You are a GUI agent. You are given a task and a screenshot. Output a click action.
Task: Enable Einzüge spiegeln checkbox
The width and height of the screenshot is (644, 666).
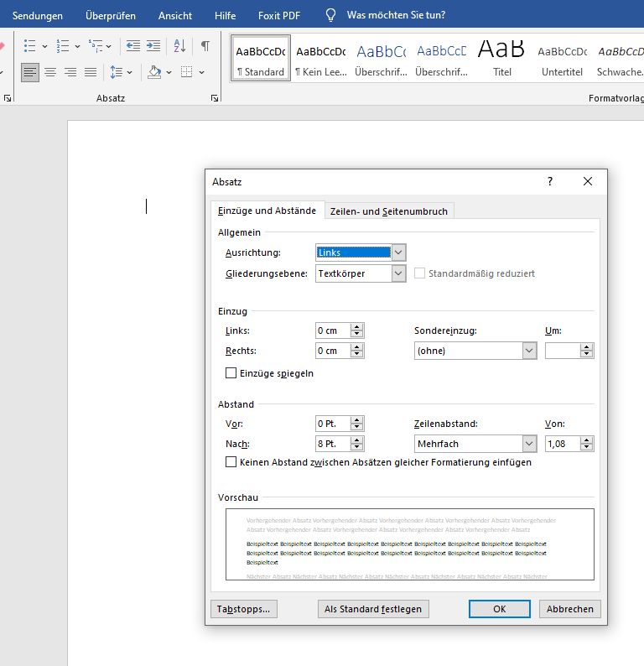pyautogui.click(x=231, y=373)
